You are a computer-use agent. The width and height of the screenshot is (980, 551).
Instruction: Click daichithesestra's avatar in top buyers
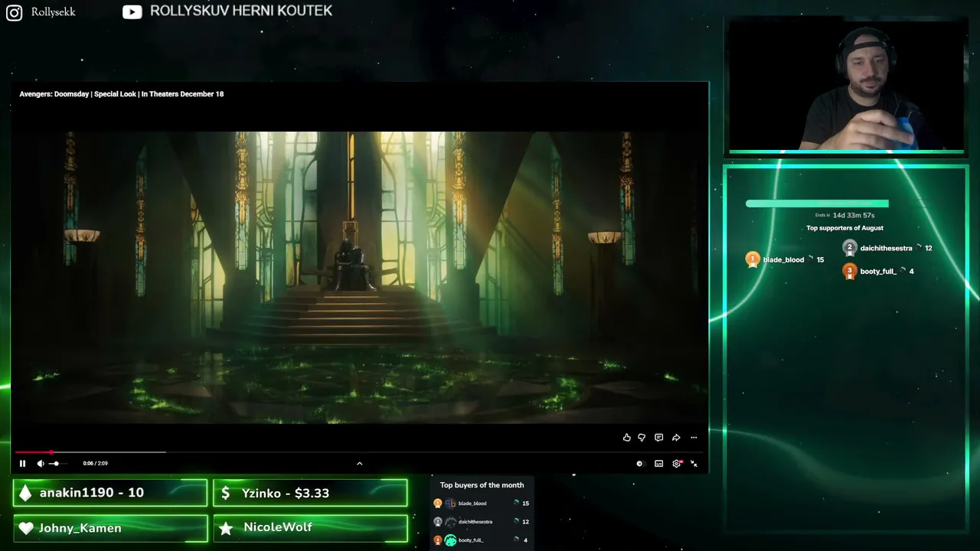coord(450,522)
